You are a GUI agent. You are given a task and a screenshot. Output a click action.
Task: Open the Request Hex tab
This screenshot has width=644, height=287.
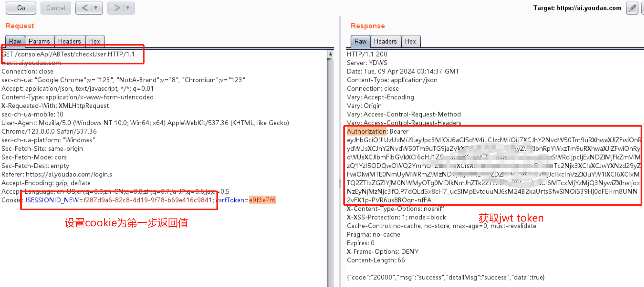pyautogui.click(x=94, y=41)
